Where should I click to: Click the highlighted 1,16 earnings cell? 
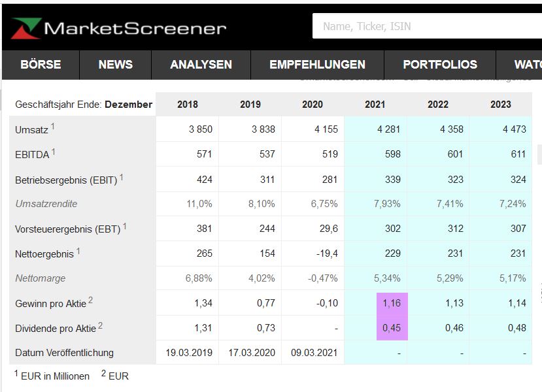(x=392, y=303)
